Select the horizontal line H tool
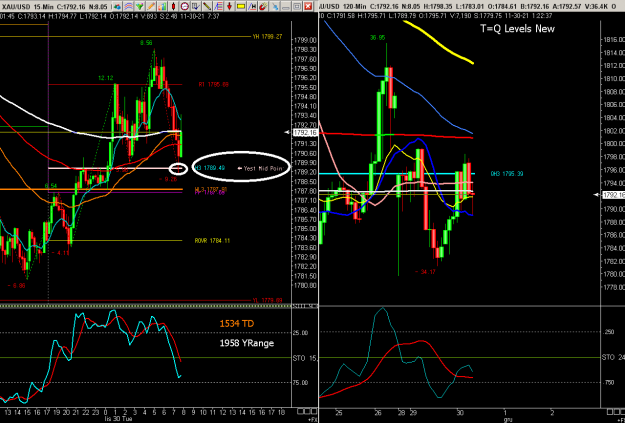Screen dimensions: 625x423 (x=252, y=6)
